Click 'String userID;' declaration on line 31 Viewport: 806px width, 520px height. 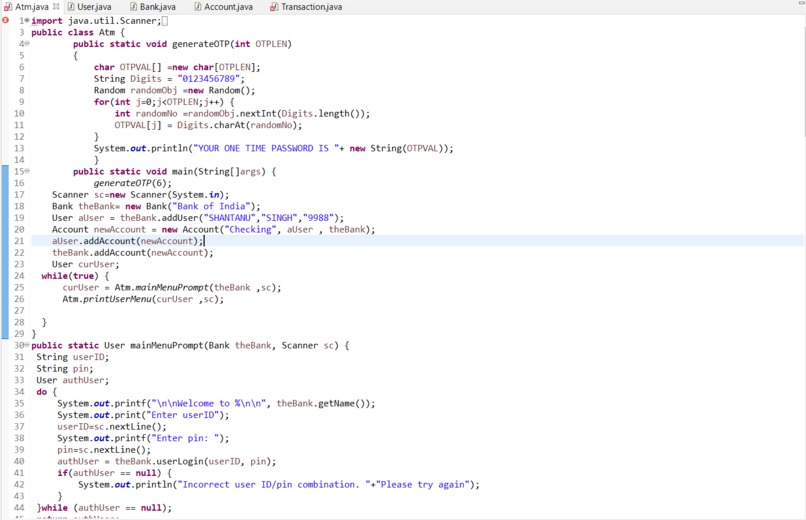point(72,357)
